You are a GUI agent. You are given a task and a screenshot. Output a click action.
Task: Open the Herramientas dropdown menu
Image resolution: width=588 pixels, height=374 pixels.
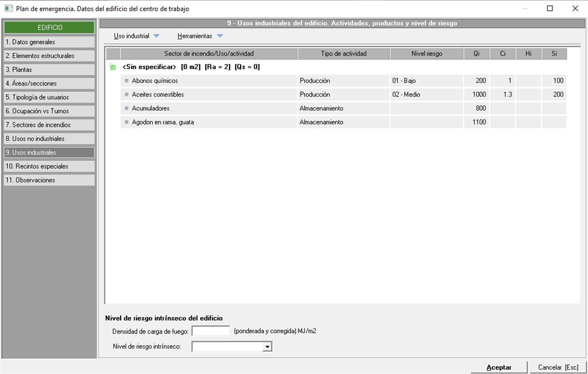pos(200,36)
